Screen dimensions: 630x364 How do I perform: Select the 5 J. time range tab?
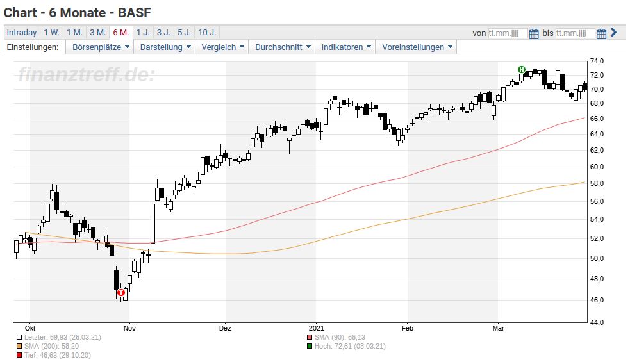click(x=185, y=32)
